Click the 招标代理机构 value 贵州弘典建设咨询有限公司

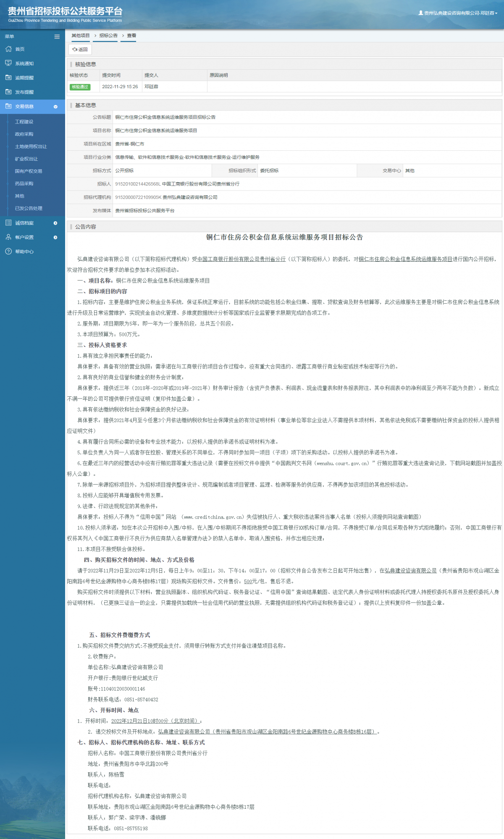point(190,197)
